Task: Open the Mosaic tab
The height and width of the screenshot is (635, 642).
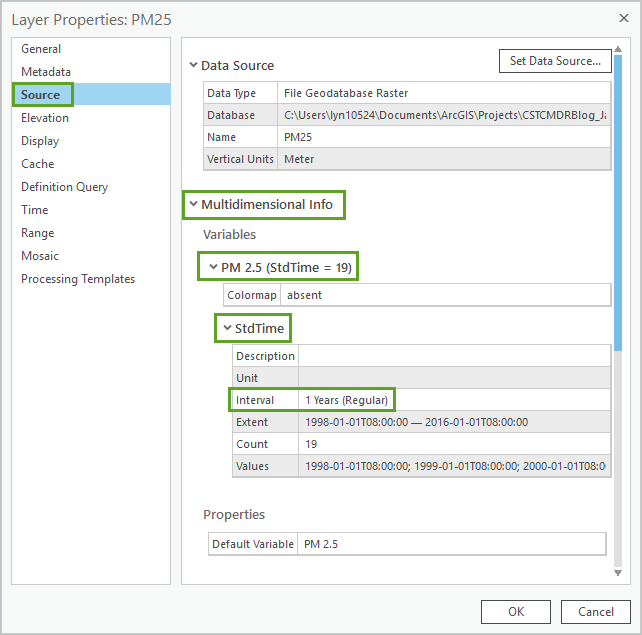Action: [x=40, y=256]
